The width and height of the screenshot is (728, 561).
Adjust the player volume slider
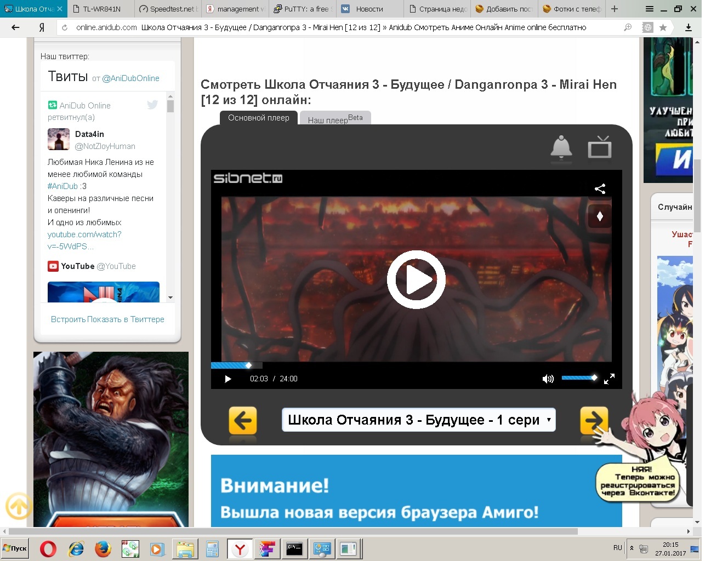[x=579, y=377]
